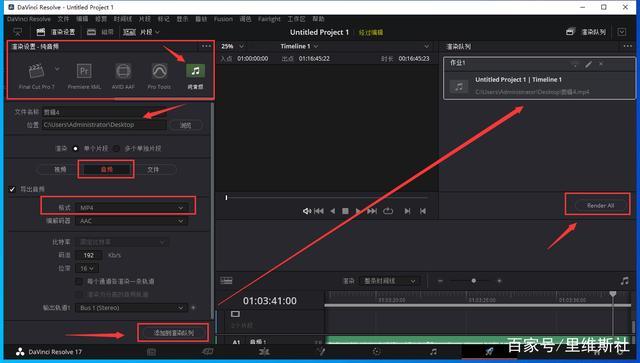Edit Job 1 with the pencil icon
Image resolution: width=640 pixels, height=363 pixels.
pos(588,64)
